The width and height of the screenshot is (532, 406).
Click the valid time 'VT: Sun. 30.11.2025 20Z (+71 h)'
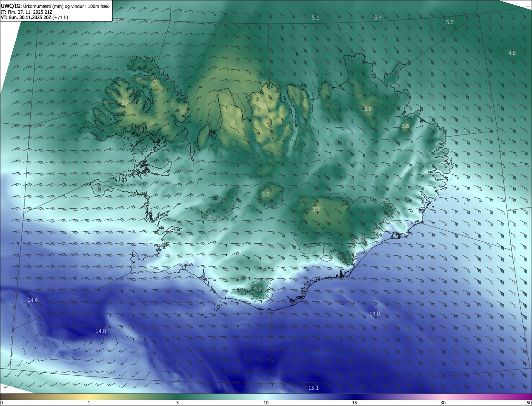34,17
